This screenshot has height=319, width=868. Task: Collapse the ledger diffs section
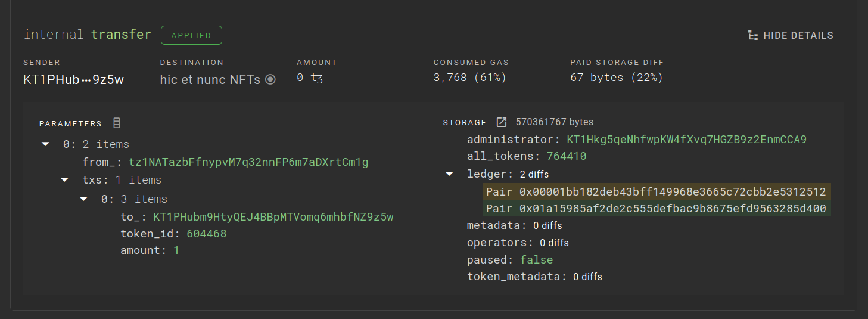tap(449, 175)
